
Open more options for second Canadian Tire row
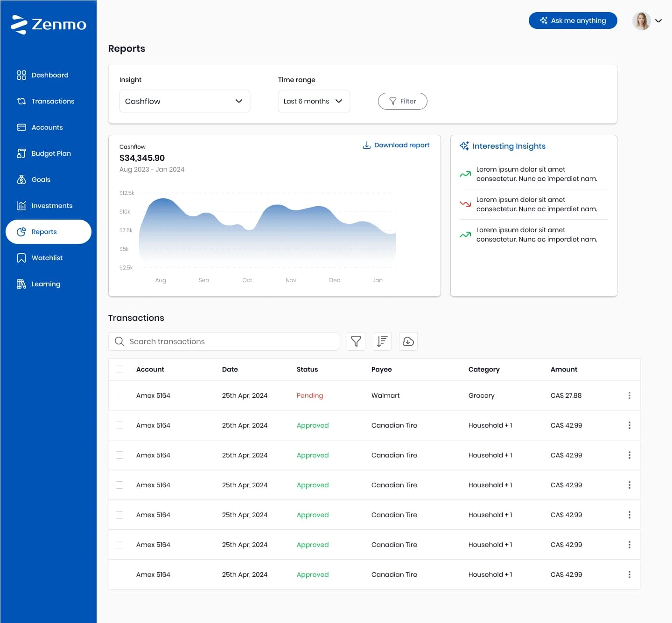pos(630,455)
